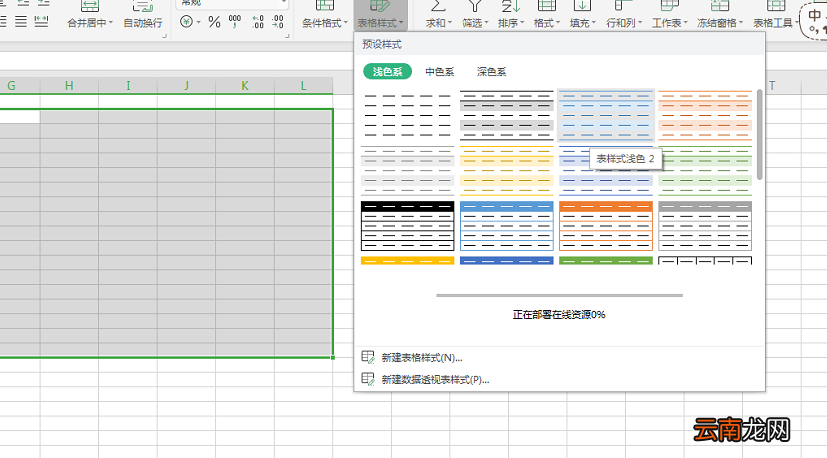Click the IME 中 language indicator
Screen dimensions: 827x458
point(815,15)
